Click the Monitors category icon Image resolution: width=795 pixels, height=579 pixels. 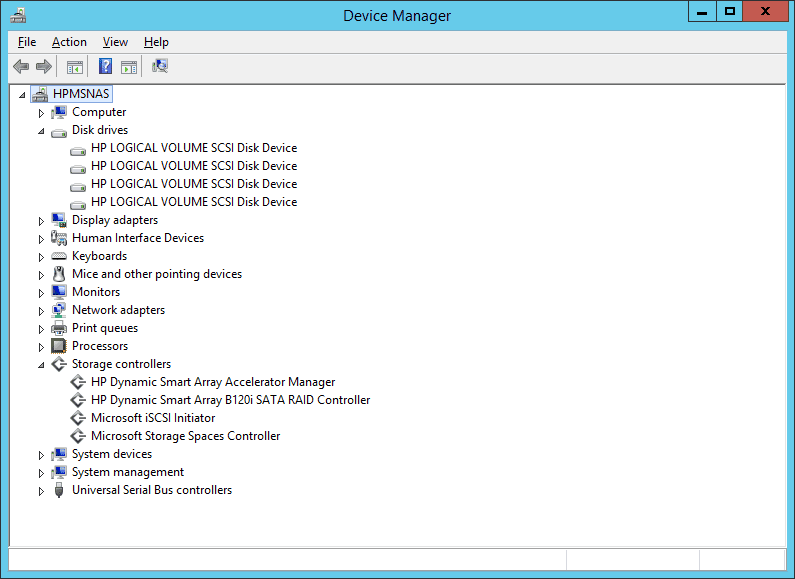[x=59, y=292]
